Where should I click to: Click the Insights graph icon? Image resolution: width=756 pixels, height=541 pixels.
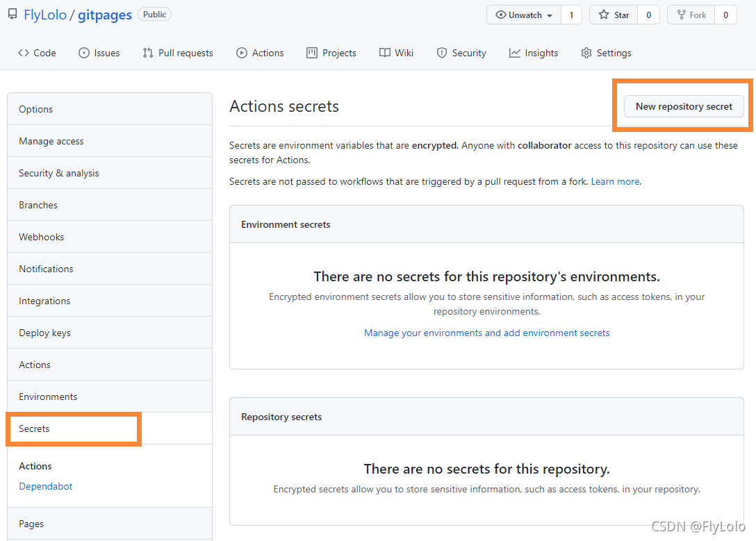(x=514, y=53)
